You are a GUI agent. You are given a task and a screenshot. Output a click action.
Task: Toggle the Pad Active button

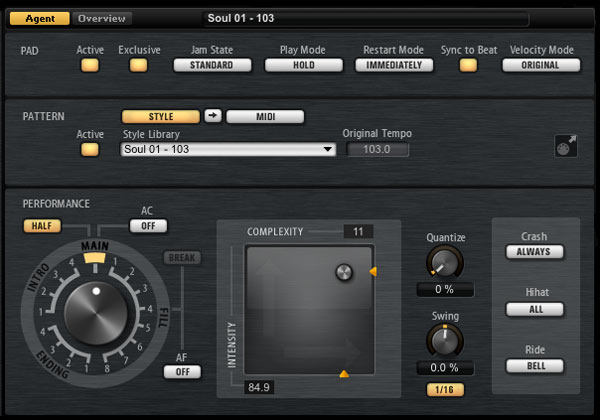coord(90,65)
